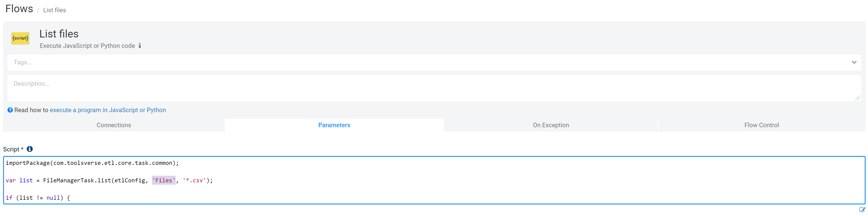The width and height of the screenshot is (868, 216).
Task: Click into the Description text area
Action: [x=434, y=88]
